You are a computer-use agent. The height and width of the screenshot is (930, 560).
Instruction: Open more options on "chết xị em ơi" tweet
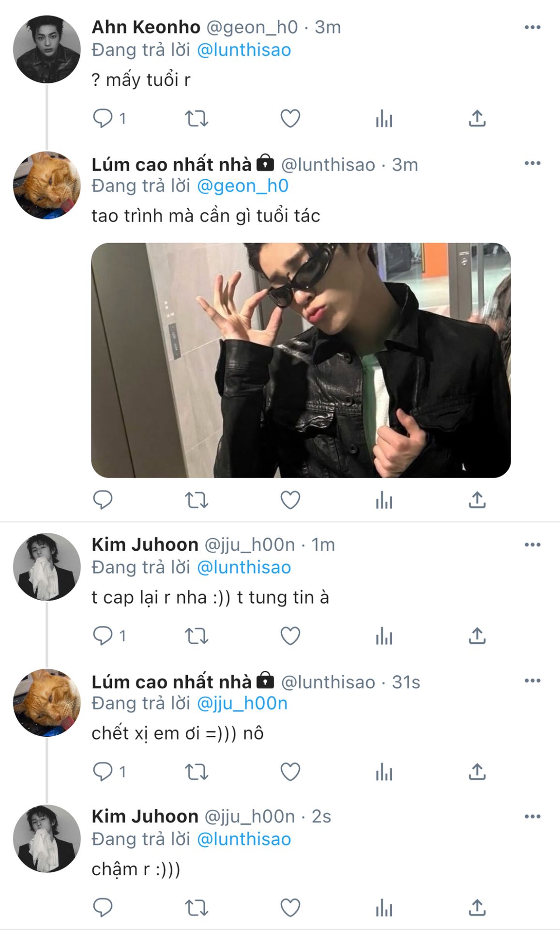point(532,681)
